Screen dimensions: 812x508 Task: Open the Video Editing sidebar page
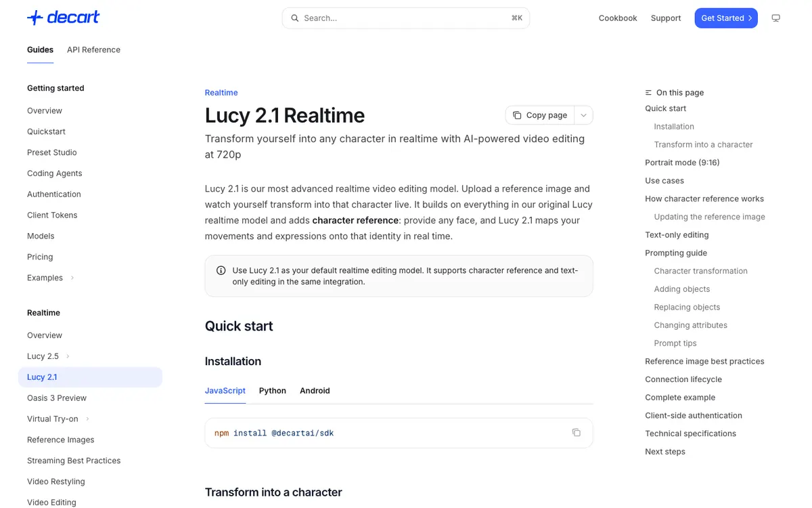[x=51, y=503]
